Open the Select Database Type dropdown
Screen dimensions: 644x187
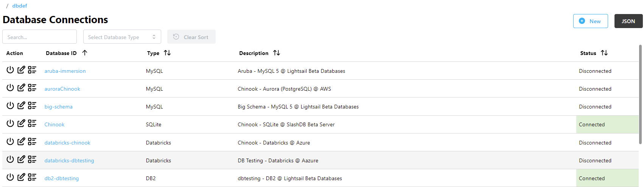(x=122, y=37)
